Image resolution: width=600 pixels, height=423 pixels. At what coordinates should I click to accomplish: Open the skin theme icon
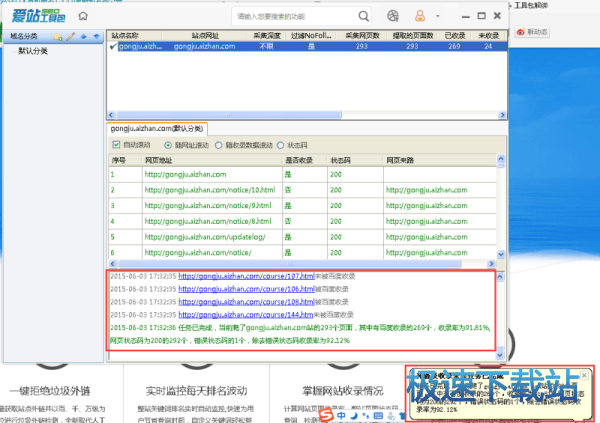(393, 16)
